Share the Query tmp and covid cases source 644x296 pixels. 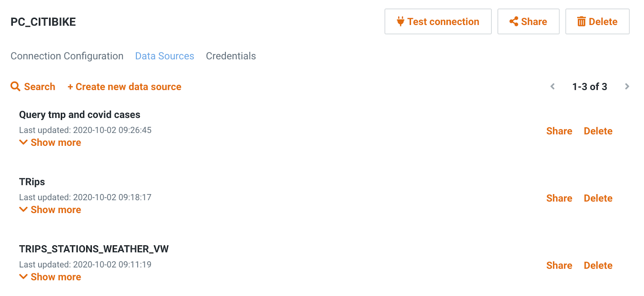(559, 131)
